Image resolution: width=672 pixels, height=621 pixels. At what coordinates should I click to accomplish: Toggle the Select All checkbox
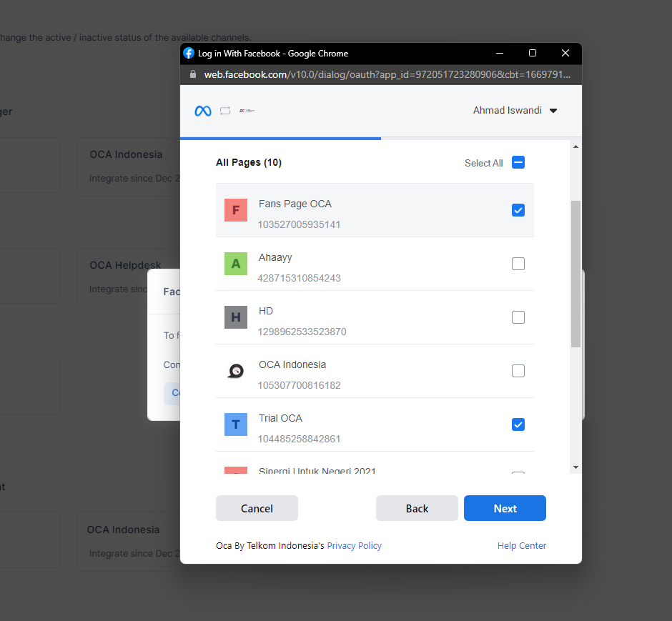click(x=518, y=162)
